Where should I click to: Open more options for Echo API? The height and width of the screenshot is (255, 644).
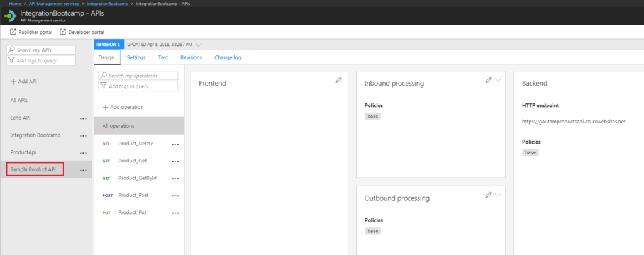tap(83, 118)
